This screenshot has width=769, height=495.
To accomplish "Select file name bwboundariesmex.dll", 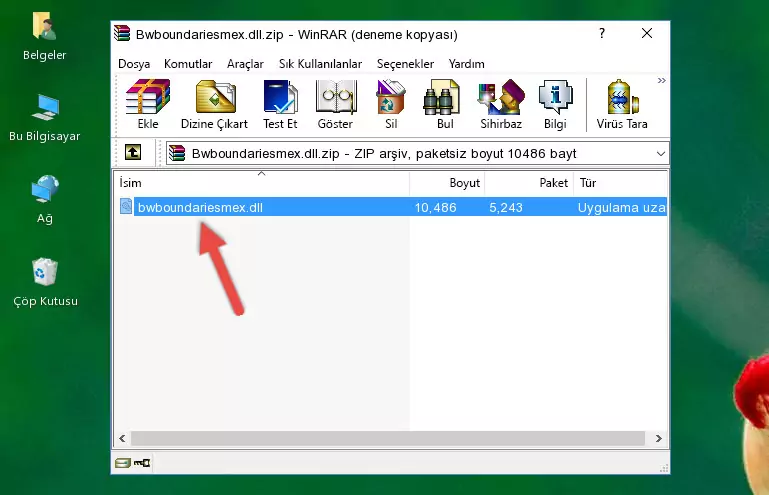I will point(200,208).
